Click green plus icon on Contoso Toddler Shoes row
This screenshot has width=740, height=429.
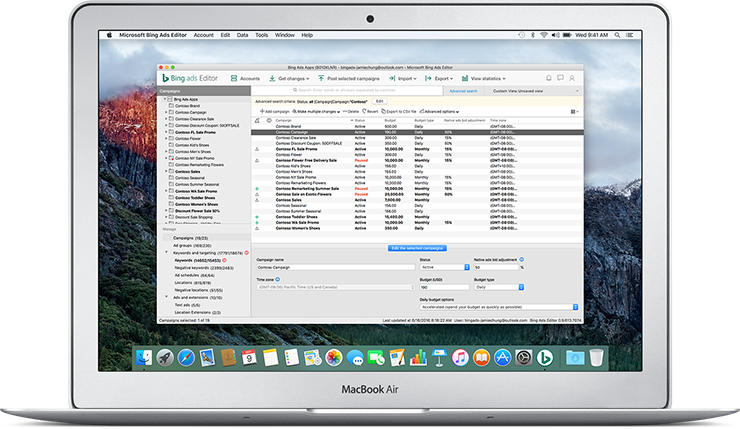pos(257,217)
